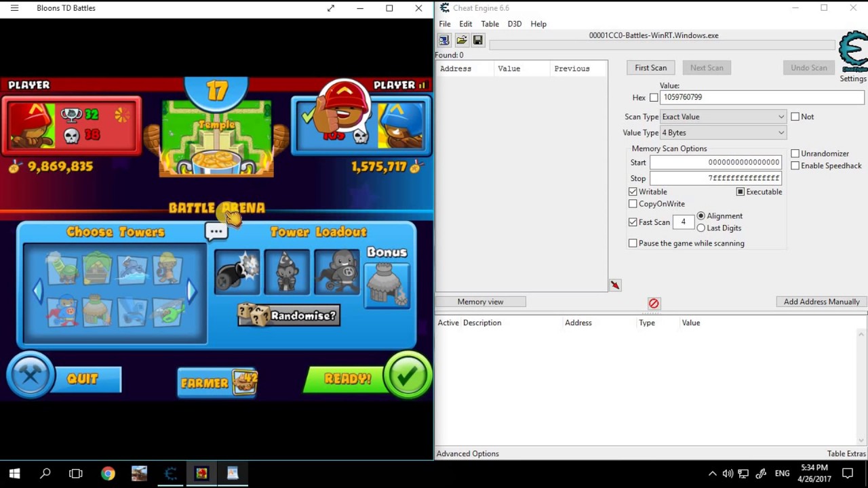Click the blue player avatar on right
868x488 pixels.
pos(401,126)
